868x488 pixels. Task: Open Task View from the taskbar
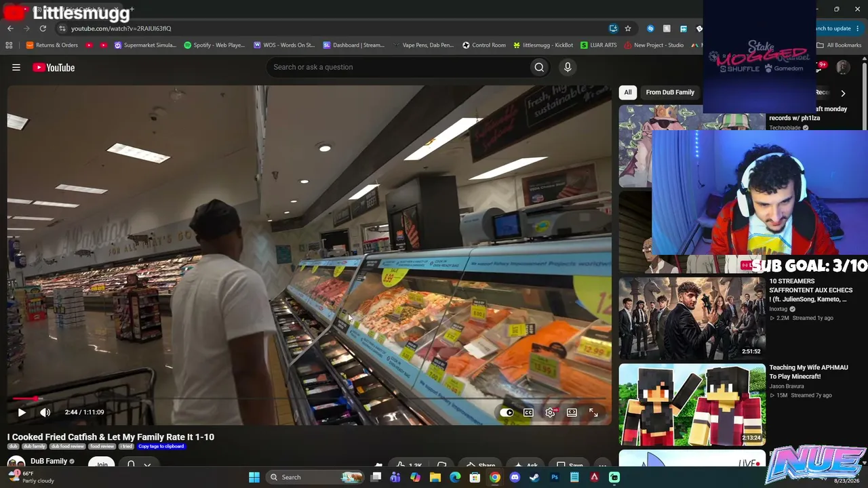click(376, 477)
